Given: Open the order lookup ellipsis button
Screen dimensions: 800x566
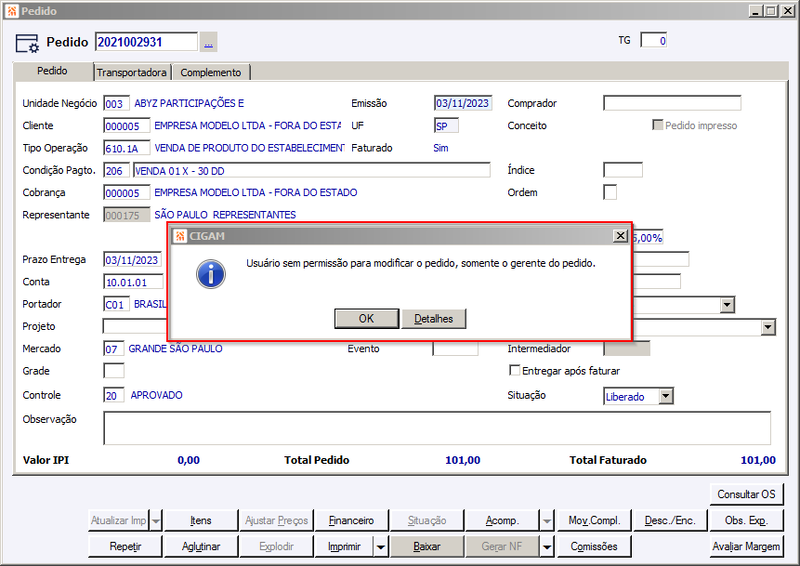Looking at the screenshot, I should click(209, 42).
